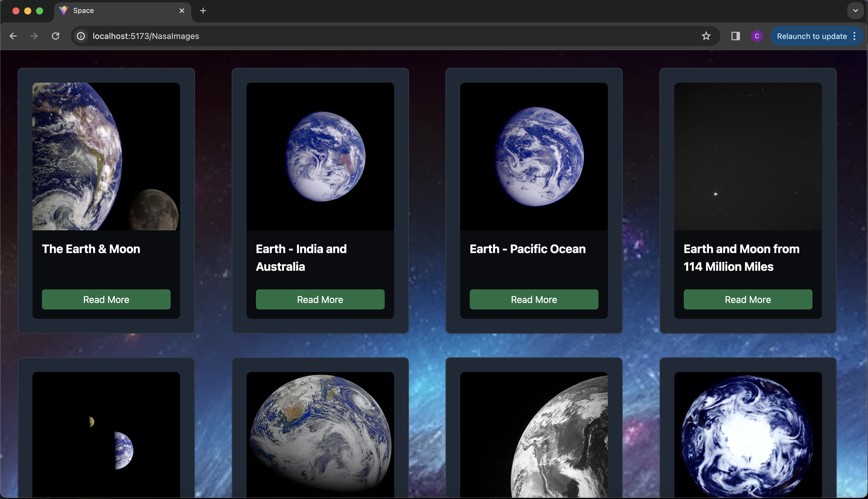Expand the tab search dropdown

coord(855,11)
